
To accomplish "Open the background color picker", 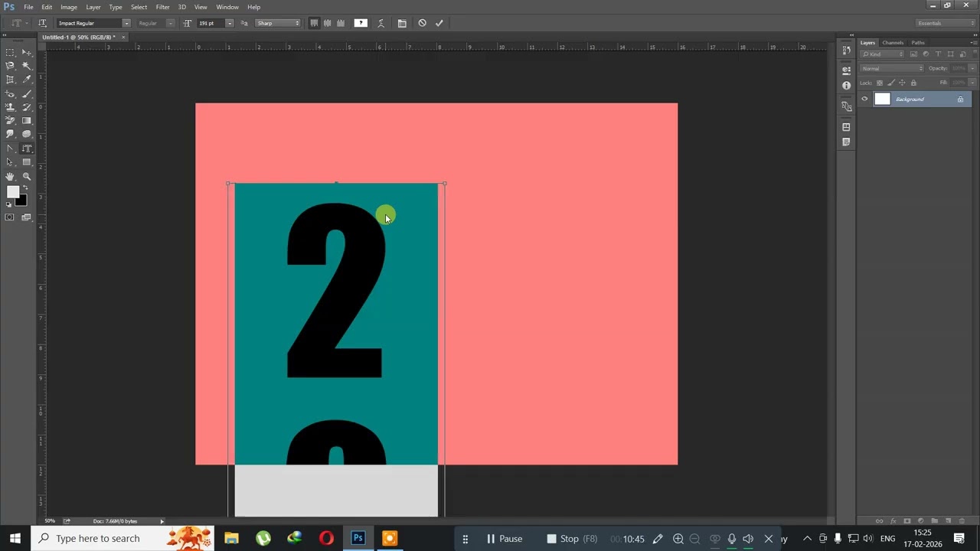I will click(x=22, y=201).
